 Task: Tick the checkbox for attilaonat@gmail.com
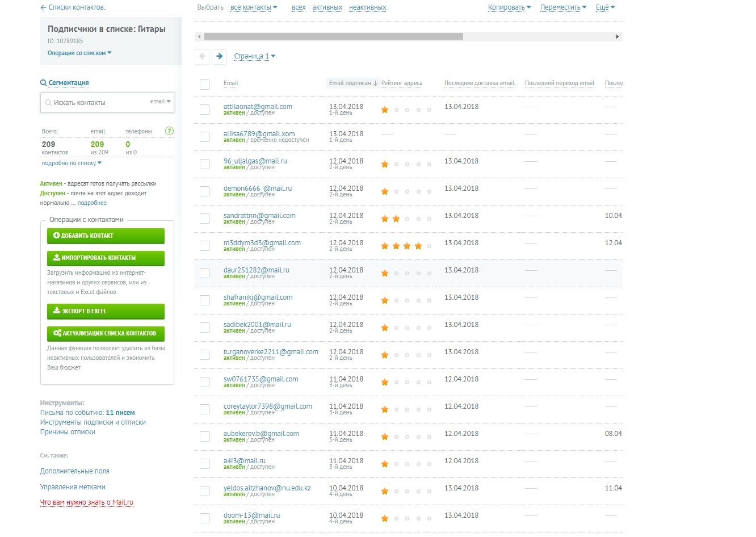click(x=205, y=110)
